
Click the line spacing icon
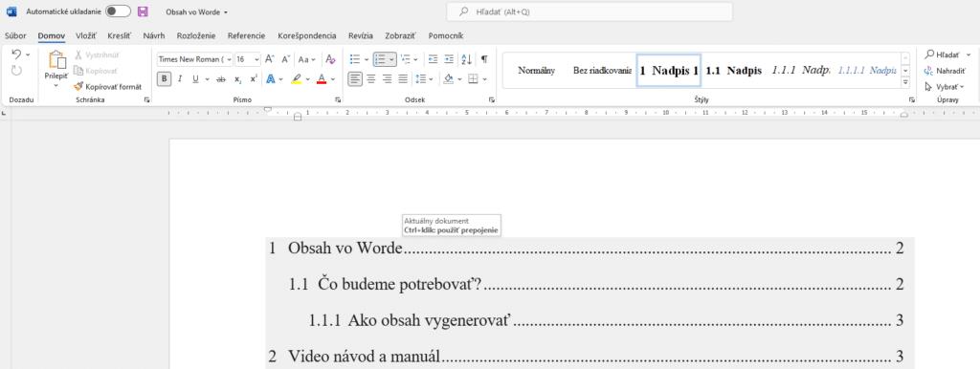pyautogui.click(x=420, y=79)
